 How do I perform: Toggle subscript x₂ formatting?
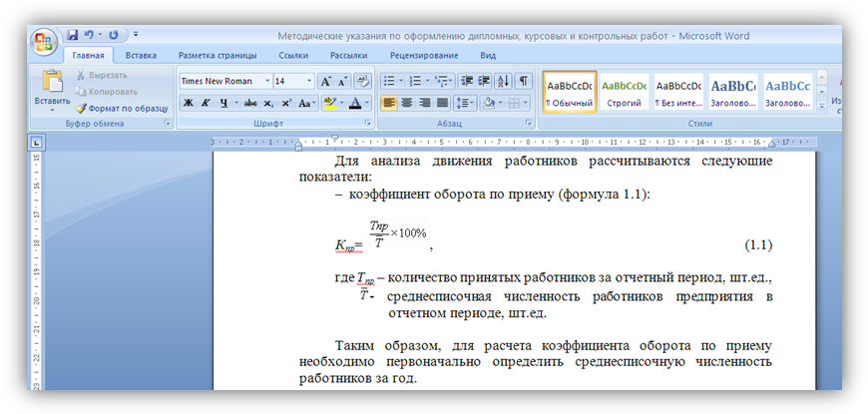click(268, 103)
